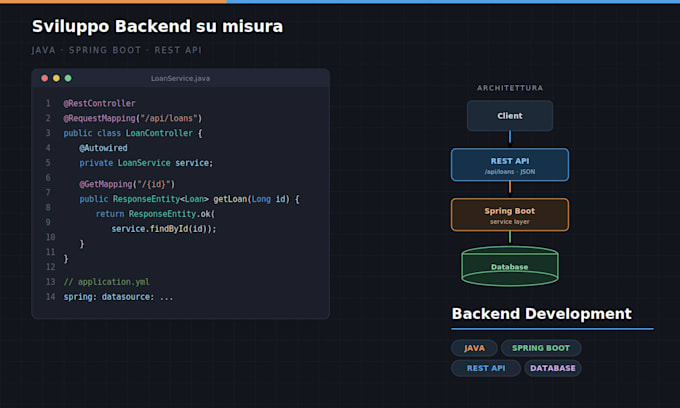Screen dimensions: 680x408
Task: Click the yellow minimize dot in code window
Action: [56, 78]
